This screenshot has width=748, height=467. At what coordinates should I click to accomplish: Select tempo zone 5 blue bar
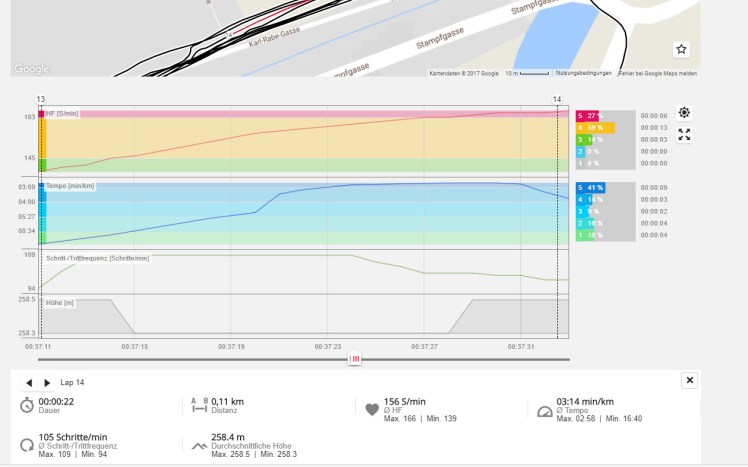tap(594, 187)
